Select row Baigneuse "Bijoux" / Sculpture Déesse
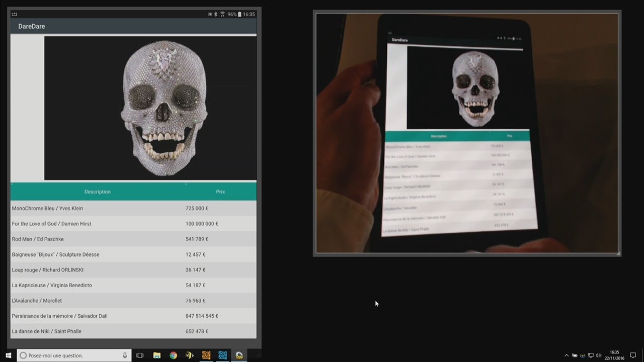The image size is (644, 362). [133, 254]
